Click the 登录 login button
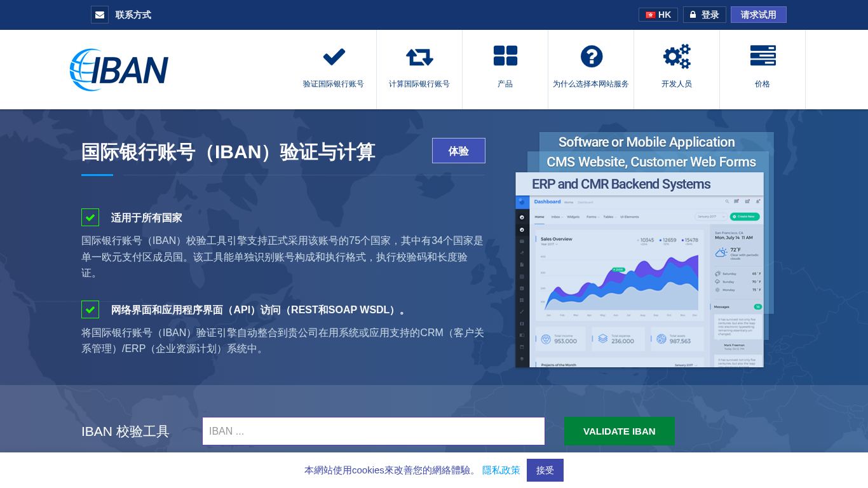Image resolution: width=868 pixels, height=488 pixels. click(x=705, y=15)
